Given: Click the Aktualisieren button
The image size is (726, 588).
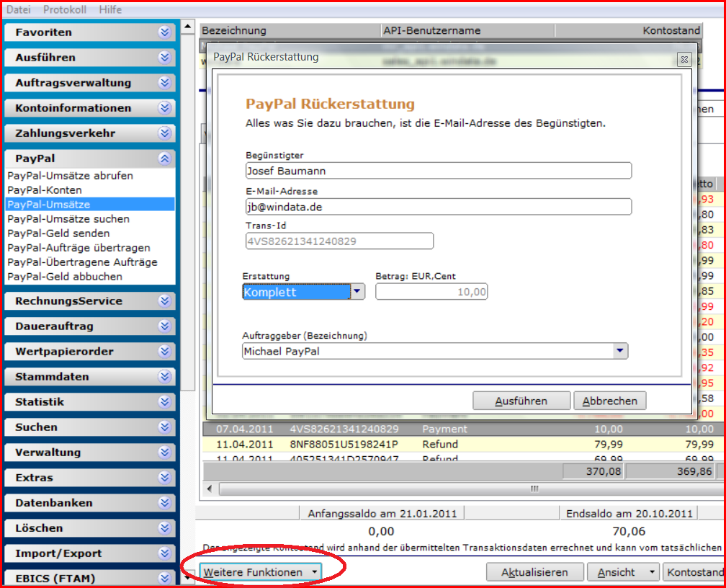Looking at the screenshot, I should click(534, 572).
